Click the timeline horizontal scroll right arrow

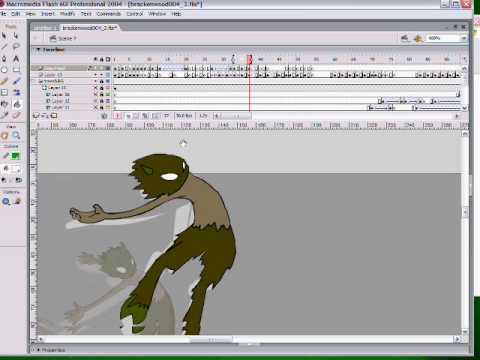(x=457, y=116)
